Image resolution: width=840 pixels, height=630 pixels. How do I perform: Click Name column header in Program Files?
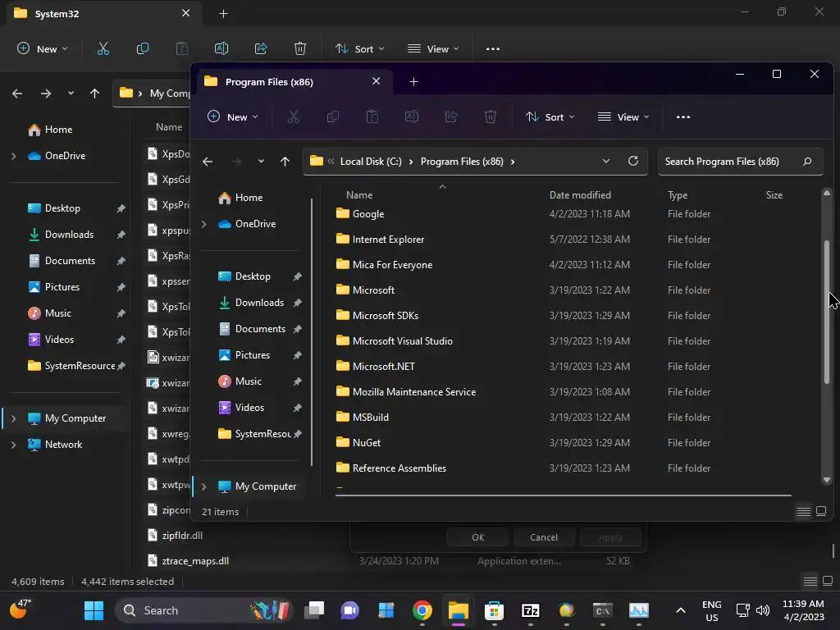359,195
